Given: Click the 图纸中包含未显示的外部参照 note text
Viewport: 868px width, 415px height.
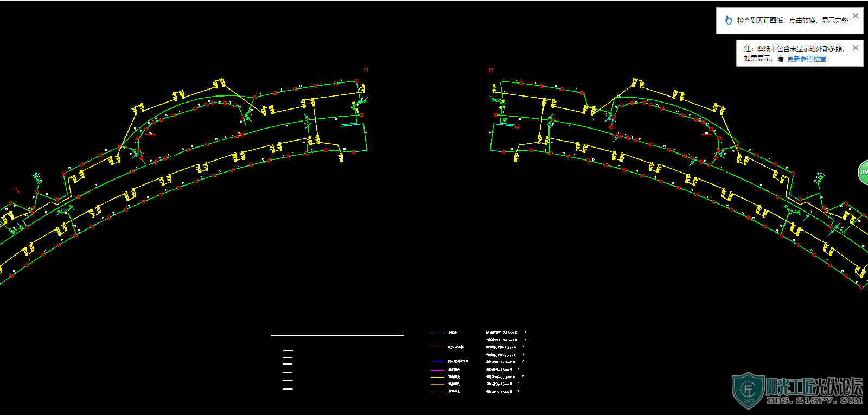Looking at the screenshot, I should 800,48.
